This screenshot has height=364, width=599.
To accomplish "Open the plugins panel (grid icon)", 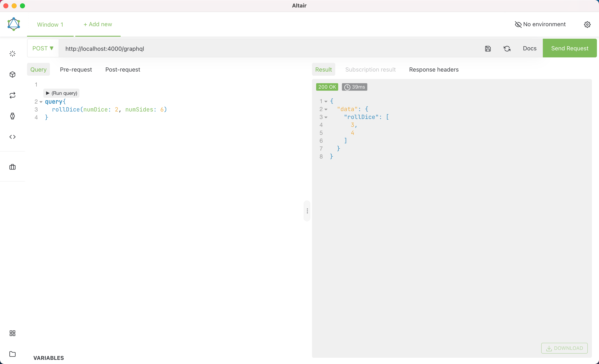I will (x=12, y=333).
